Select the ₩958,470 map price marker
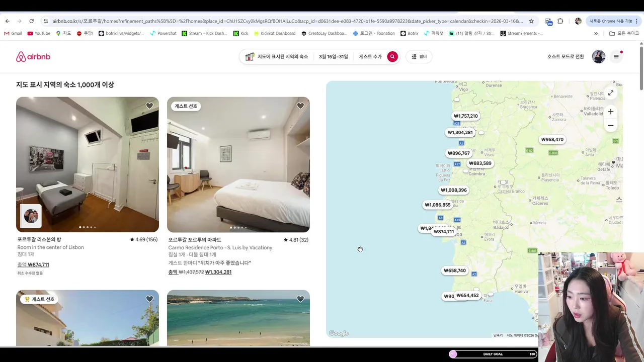 click(552, 140)
